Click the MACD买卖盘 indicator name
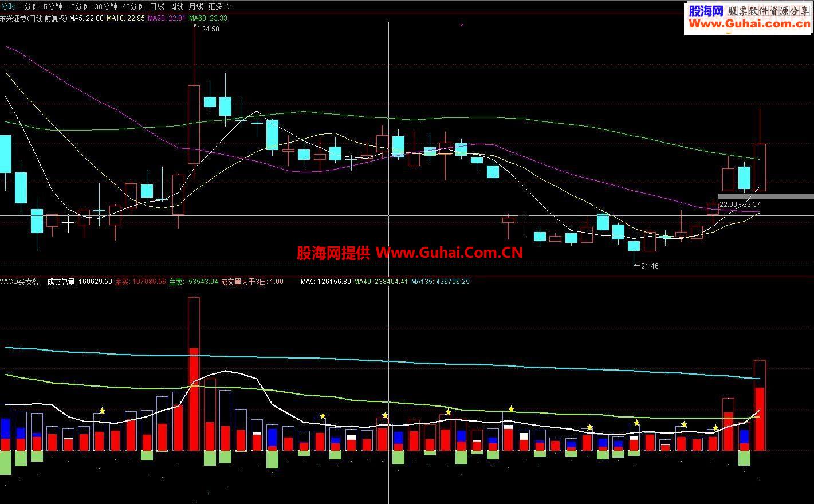This screenshot has height=504, width=814. (x=19, y=282)
